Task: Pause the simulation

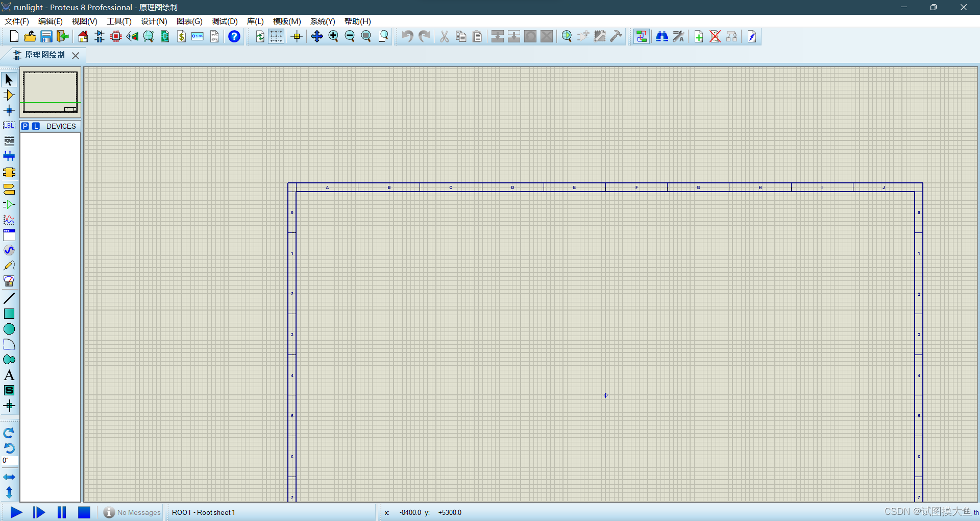Action: coord(61,512)
